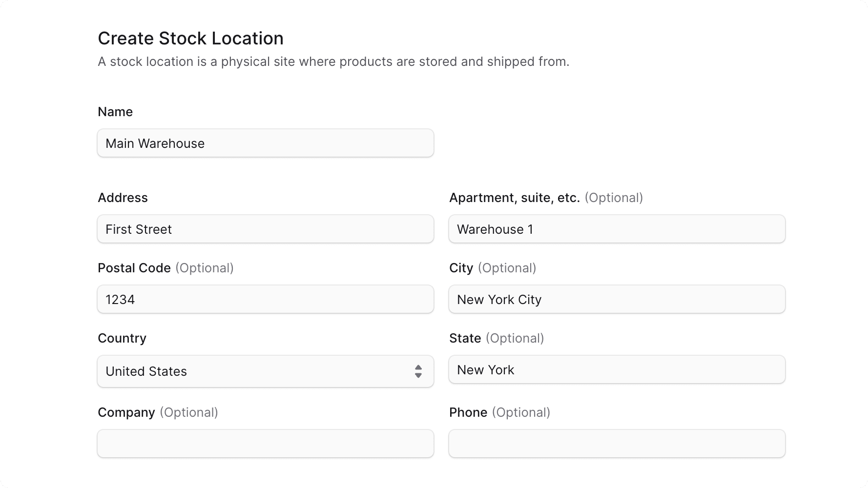Screen dimensions: 868x488
Task: Select the Address field containing First Street
Action: pos(266,229)
